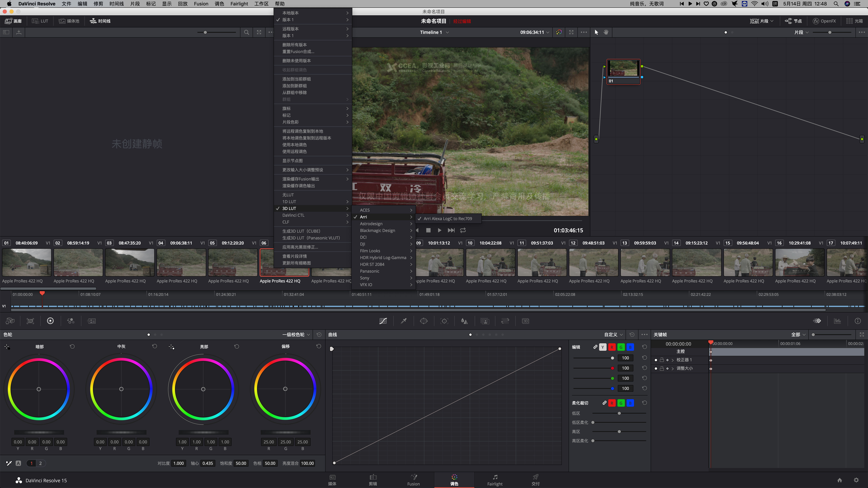Click the LUT button in top toolbar
Viewport: 868px width, 488px height.
pyautogui.click(x=41, y=21)
